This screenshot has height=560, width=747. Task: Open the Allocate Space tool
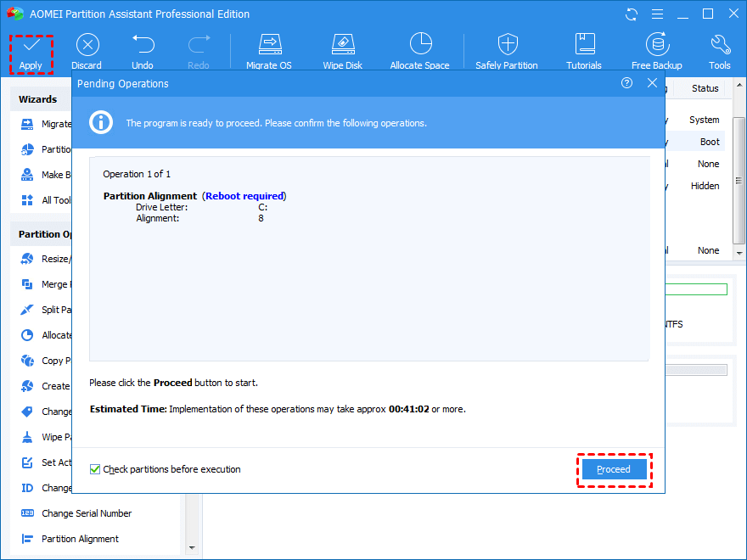coord(419,52)
